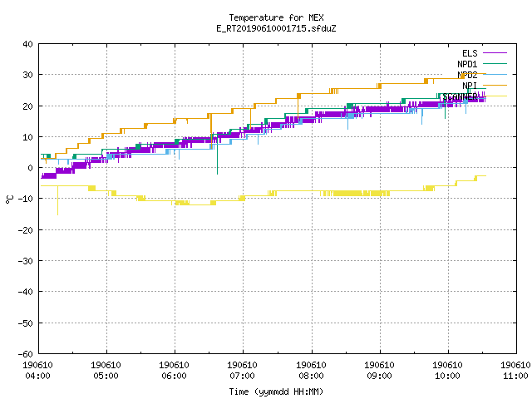
Task: Select the NPI legend label
Action: point(470,86)
